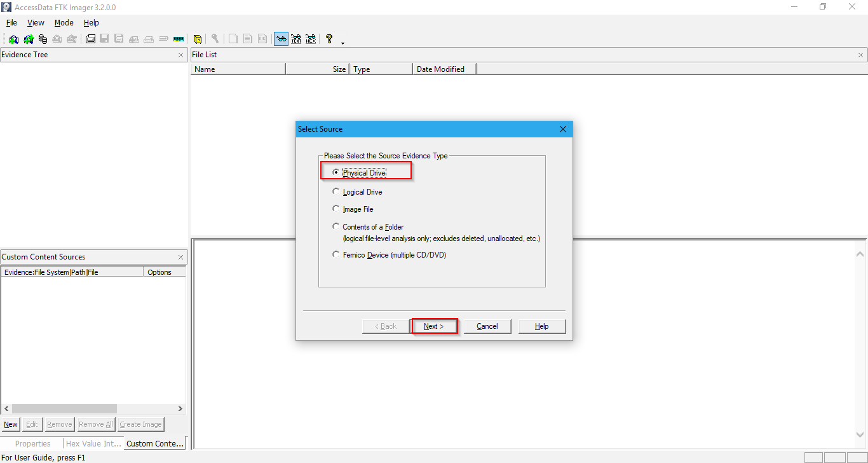This screenshot has width=868, height=463.
Task: Sort file list by Name column
Action: point(238,69)
